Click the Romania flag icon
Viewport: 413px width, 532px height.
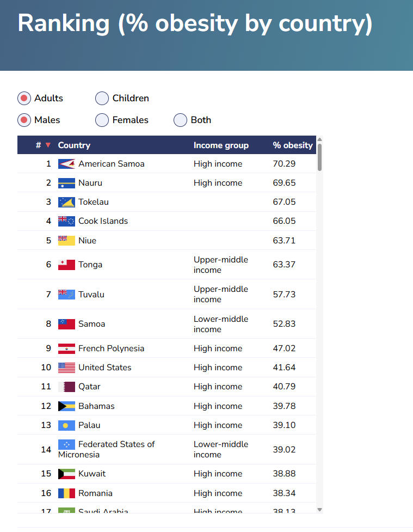tap(66, 493)
